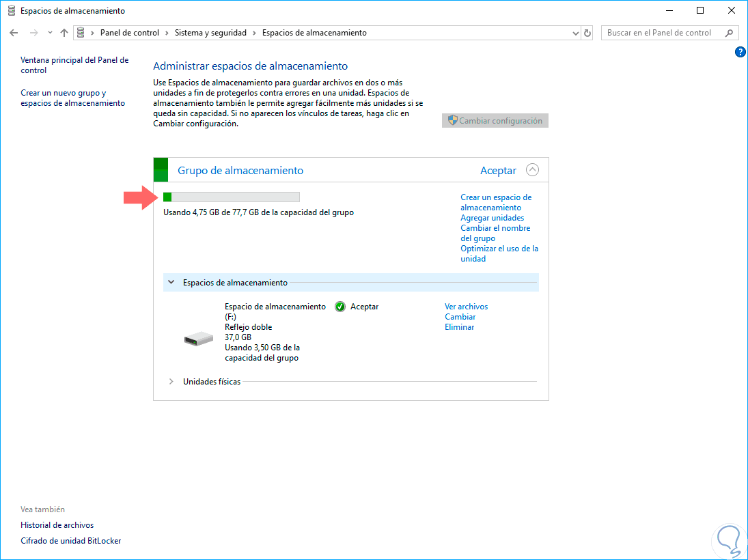Go up one level arrow
This screenshot has width=748, height=560.
pyautogui.click(x=64, y=33)
